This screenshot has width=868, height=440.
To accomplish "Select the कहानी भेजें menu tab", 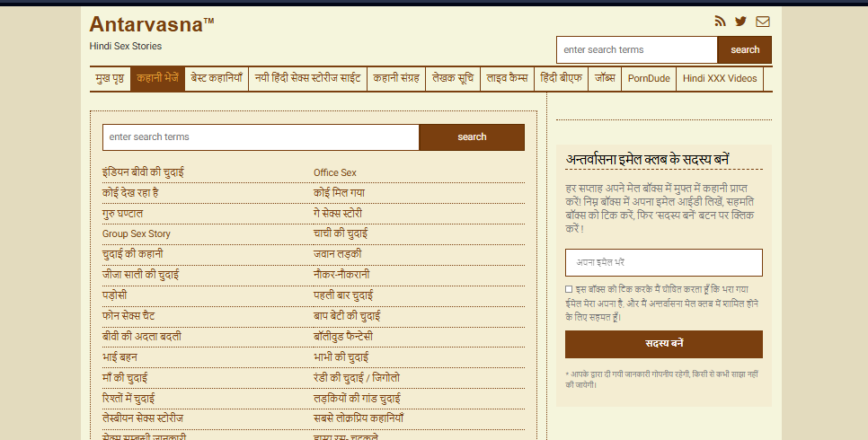I will 158,79.
